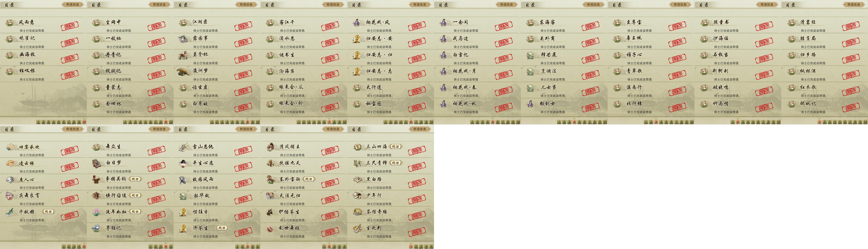Choose the folding fan icon for 故园风雨
The height and width of the screenshot is (249, 868).
pos(183,179)
